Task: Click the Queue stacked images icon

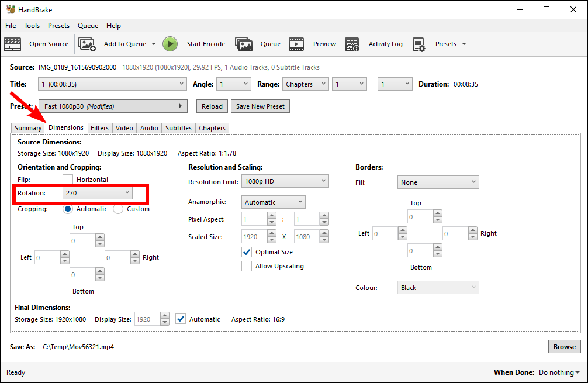Action: pyautogui.click(x=244, y=44)
